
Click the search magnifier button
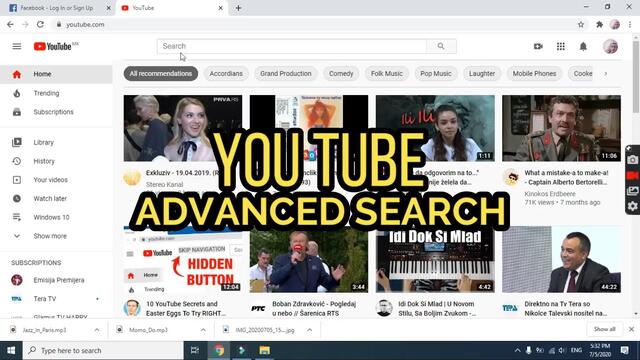click(441, 46)
